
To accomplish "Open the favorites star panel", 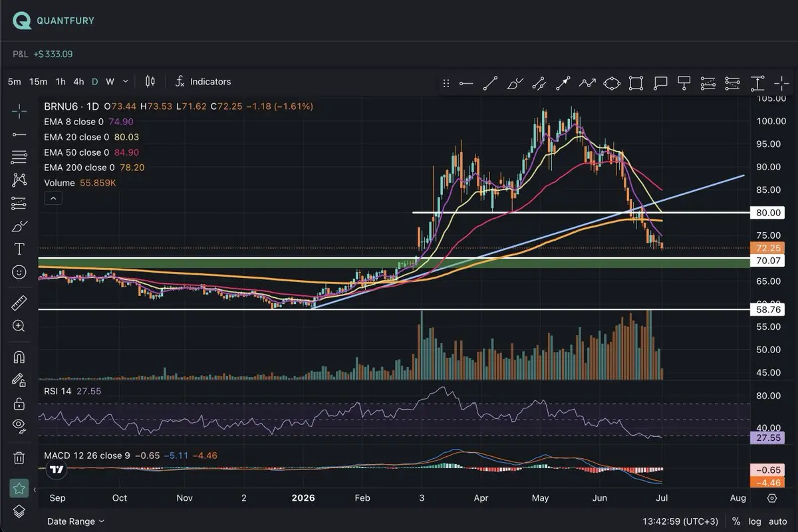I will 19,489.
